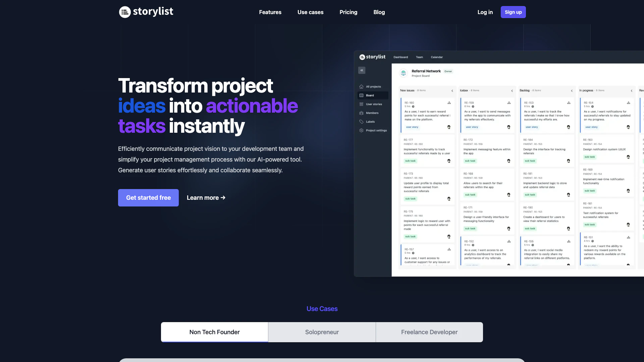Select the Solopreneur use case tab

pos(322,332)
